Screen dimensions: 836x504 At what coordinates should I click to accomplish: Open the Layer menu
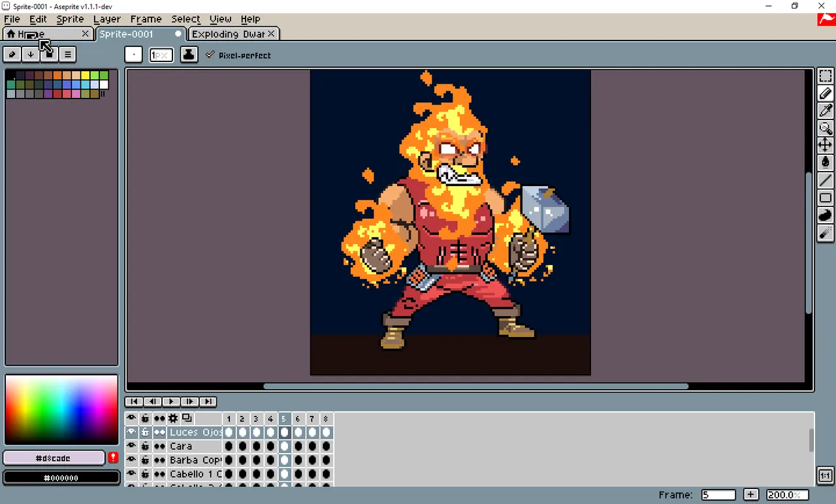[x=106, y=19]
